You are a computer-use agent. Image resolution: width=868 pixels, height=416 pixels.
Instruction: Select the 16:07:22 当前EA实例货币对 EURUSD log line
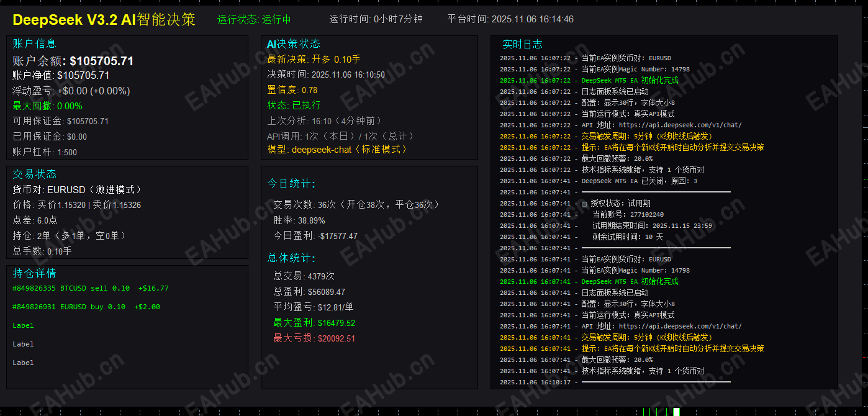click(585, 58)
